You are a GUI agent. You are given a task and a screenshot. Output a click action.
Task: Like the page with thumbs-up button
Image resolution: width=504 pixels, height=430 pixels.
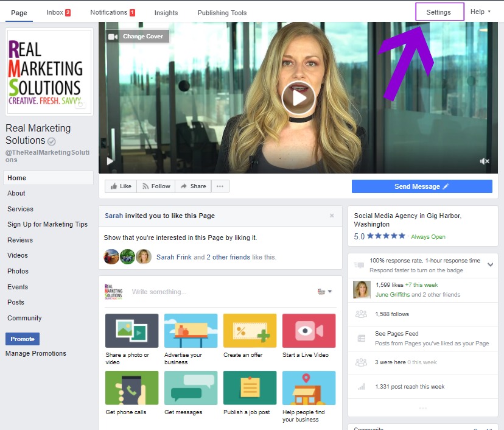click(121, 186)
